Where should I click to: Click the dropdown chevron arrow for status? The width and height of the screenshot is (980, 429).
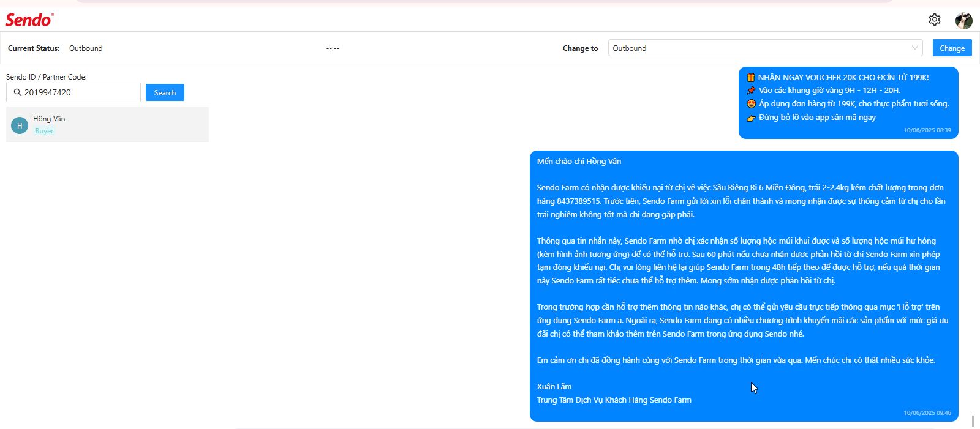point(914,48)
